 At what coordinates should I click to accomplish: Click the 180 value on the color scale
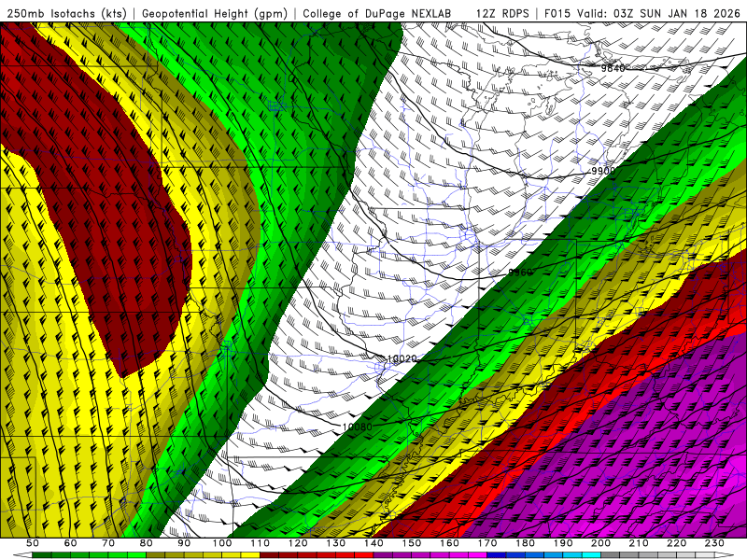coord(526,543)
